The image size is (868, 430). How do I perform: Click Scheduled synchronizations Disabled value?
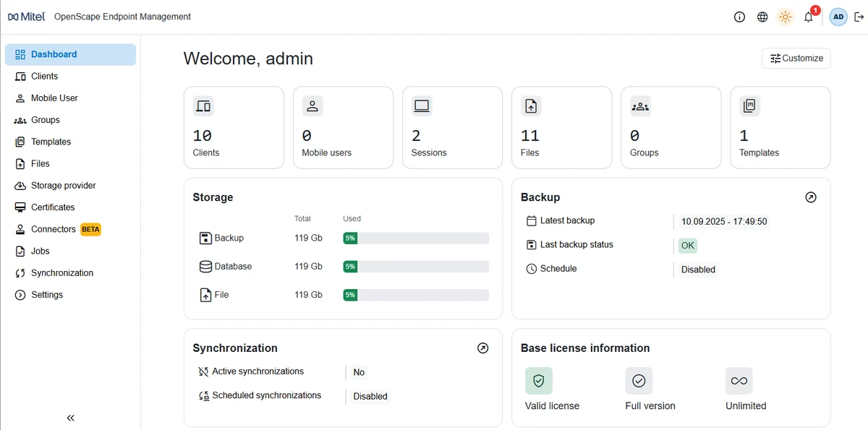click(x=370, y=396)
